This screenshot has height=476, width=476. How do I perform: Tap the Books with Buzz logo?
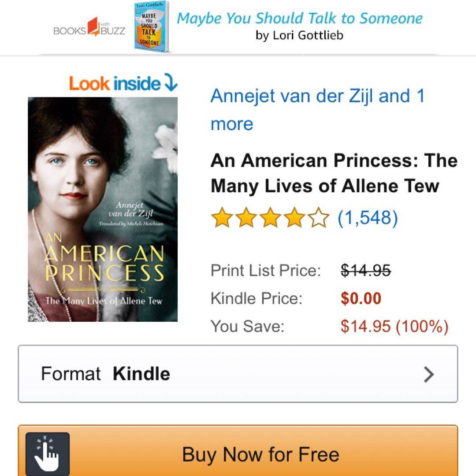(89, 27)
